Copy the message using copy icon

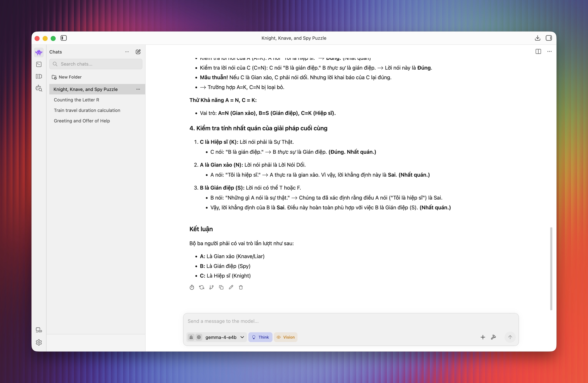[x=221, y=287]
